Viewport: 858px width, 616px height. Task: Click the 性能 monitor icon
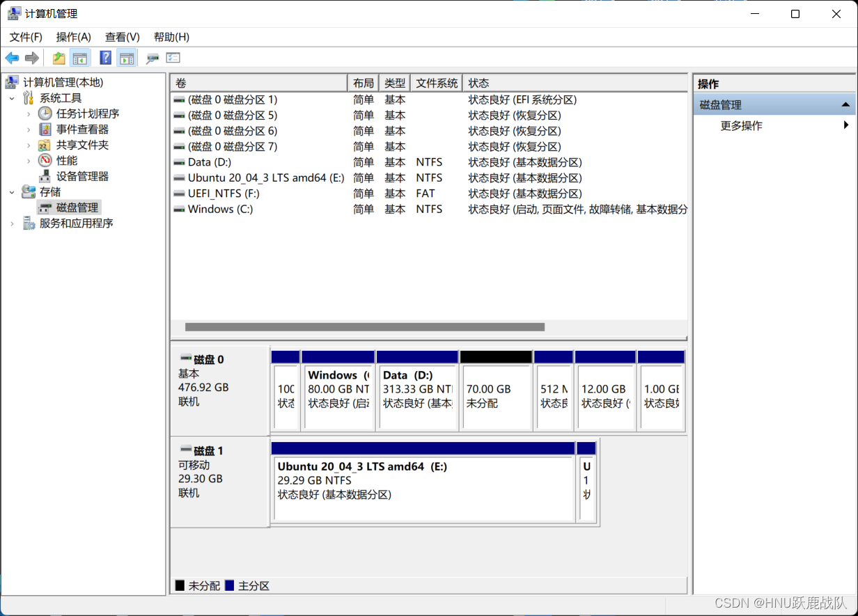click(45, 160)
